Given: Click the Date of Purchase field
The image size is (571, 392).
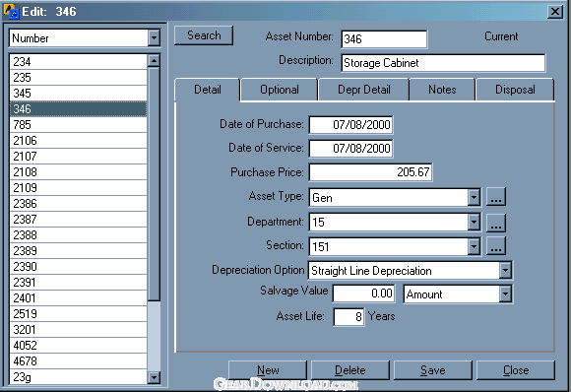Looking at the screenshot, I should tap(350, 125).
